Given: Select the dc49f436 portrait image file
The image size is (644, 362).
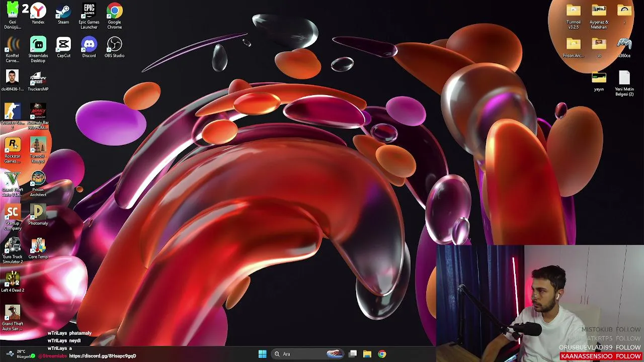Looking at the screenshot, I should click(13, 80).
